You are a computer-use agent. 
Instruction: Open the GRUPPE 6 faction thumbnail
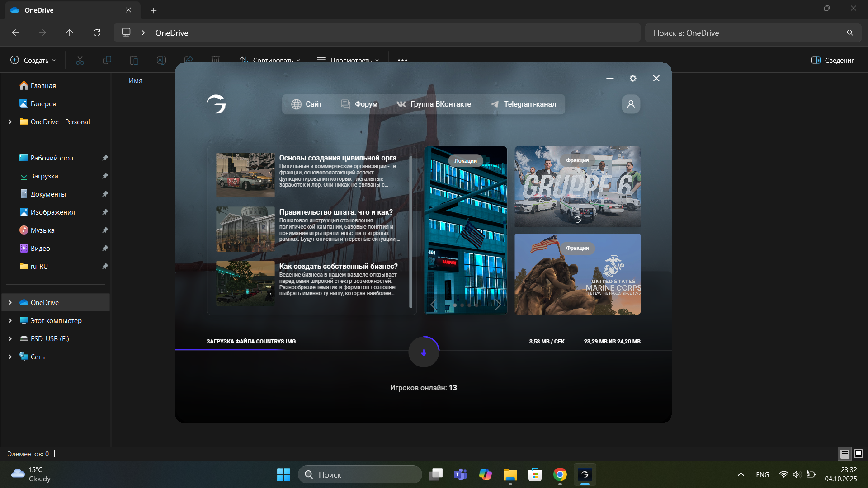(577, 186)
